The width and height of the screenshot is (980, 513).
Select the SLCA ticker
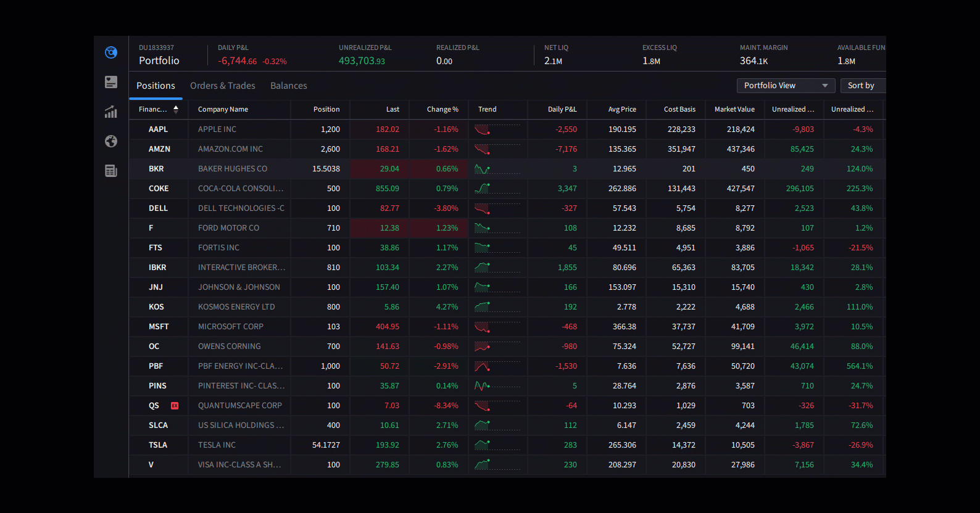pos(158,425)
